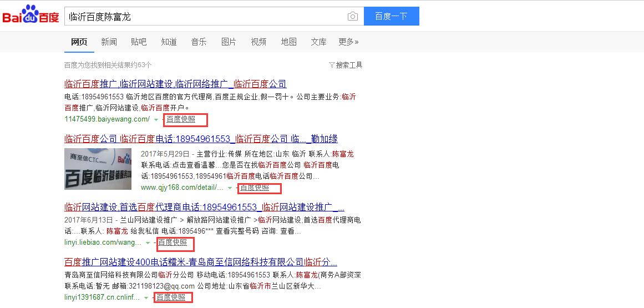The height and width of the screenshot is (308, 644).
Task: Open the 地图 tab
Action: coord(289,42)
